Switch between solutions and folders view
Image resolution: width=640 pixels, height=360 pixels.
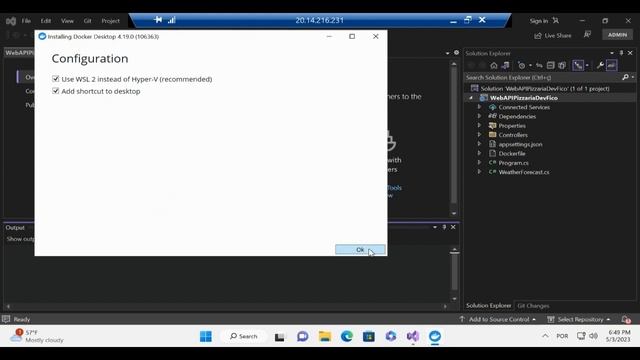click(x=505, y=65)
